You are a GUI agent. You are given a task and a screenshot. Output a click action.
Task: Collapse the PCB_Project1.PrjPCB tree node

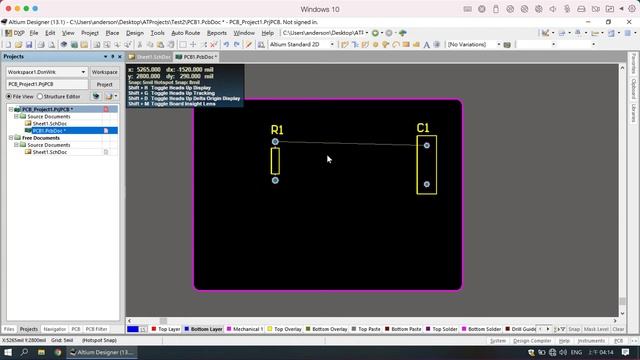point(11,109)
